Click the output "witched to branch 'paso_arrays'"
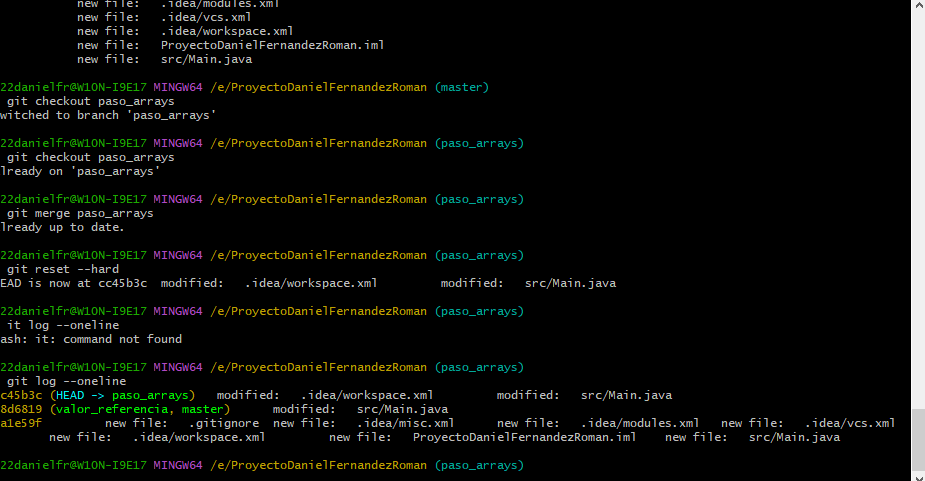Image resolution: width=925 pixels, height=481 pixels. (x=108, y=116)
